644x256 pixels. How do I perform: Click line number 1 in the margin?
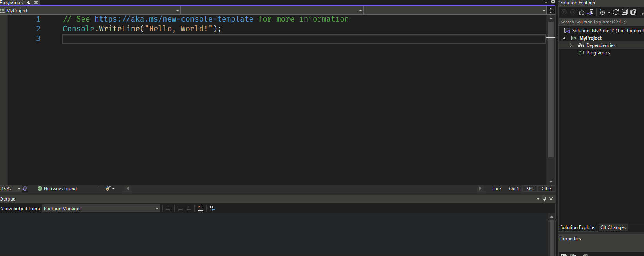click(x=38, y=19)
